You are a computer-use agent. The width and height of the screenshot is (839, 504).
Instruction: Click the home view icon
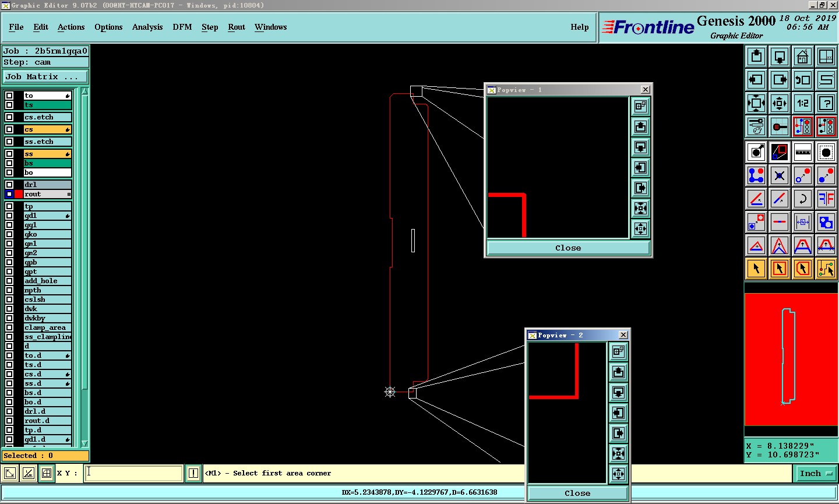(803, 57)
